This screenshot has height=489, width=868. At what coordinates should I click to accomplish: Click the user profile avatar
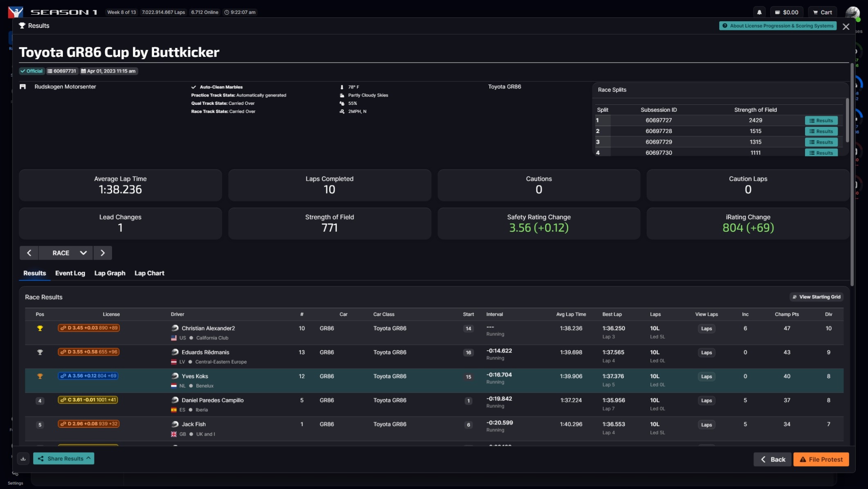[x=852, y=12]
